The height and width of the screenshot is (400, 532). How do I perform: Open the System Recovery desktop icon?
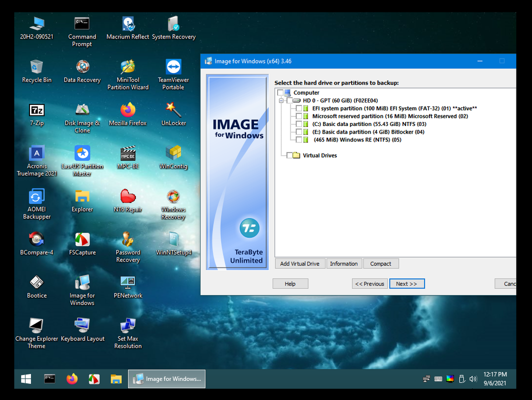click(173, 28)
